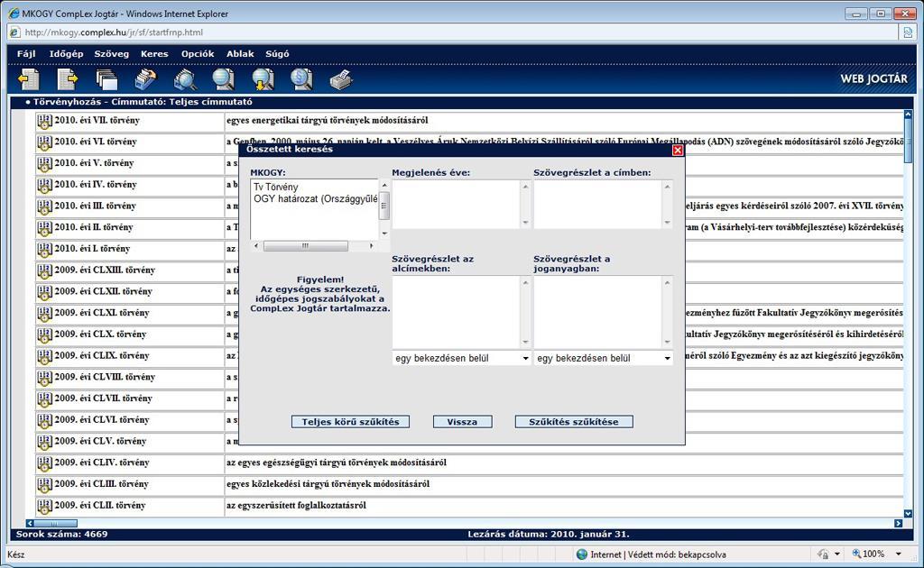This screenshot has height=568, width=924.
Task: Click the printer icon in toolbar
Action: tap(341, 78)
